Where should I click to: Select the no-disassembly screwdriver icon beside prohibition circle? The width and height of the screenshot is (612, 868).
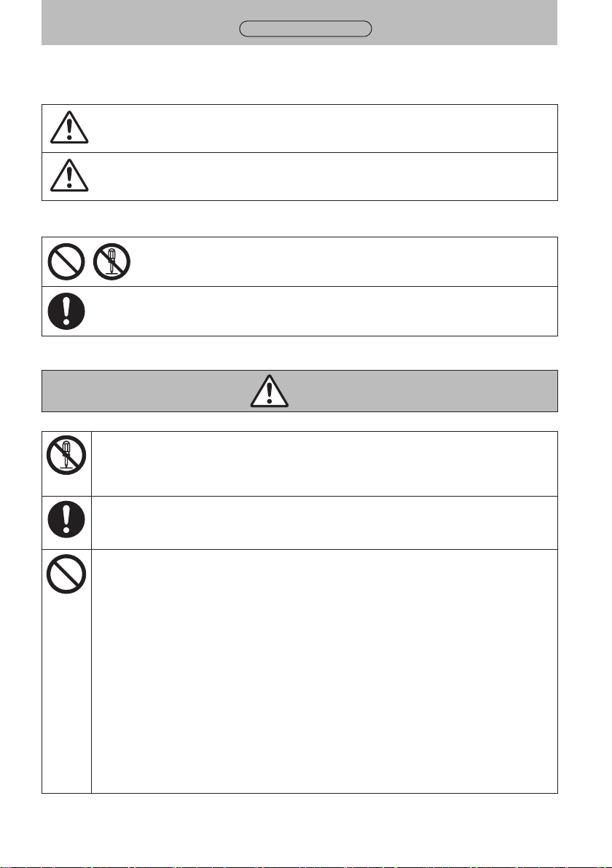point(111,262)
